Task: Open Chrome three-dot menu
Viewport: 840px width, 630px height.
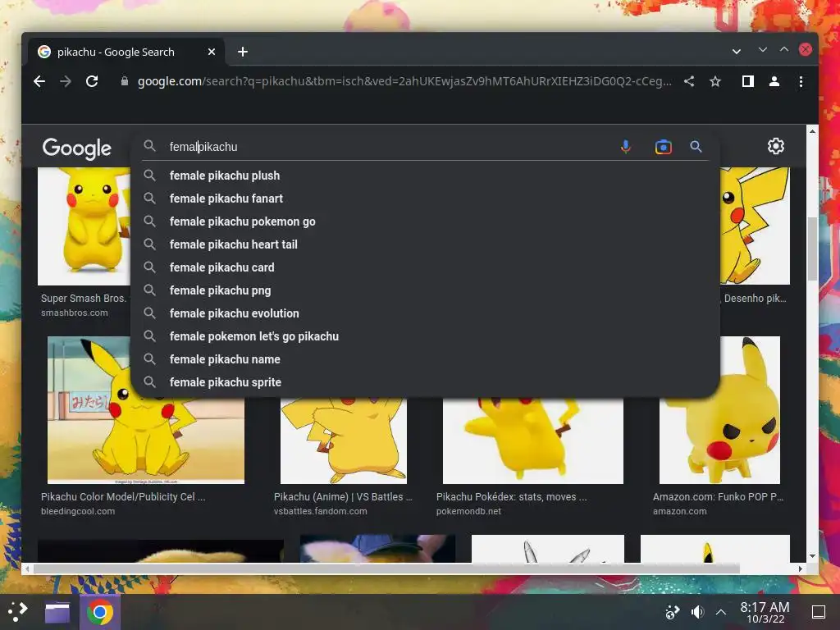Action: pos(801,81)
